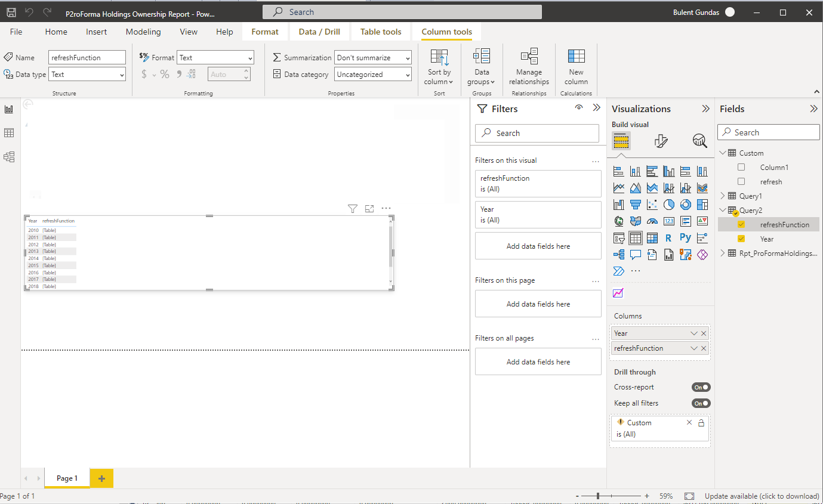Open the Format dropdown showing Text
Screen dimensions: 823x504
215,58
